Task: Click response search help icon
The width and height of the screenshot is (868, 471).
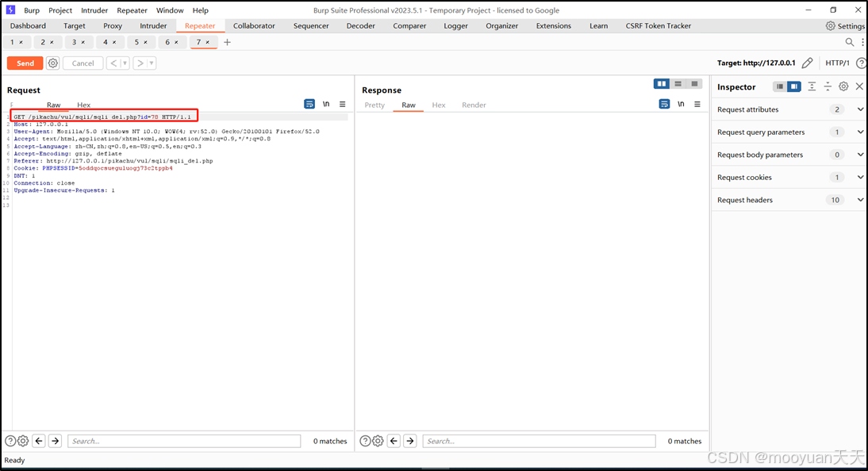Action: 365,441
